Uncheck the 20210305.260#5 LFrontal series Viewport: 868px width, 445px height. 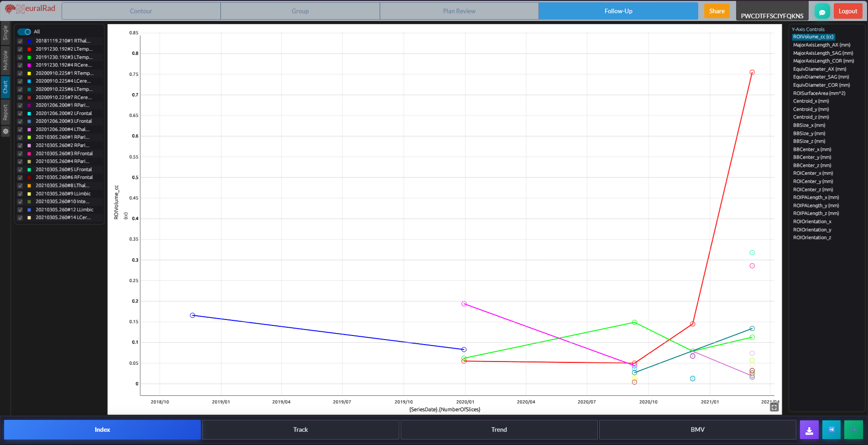pyautogui.click(x=20, y=169)
